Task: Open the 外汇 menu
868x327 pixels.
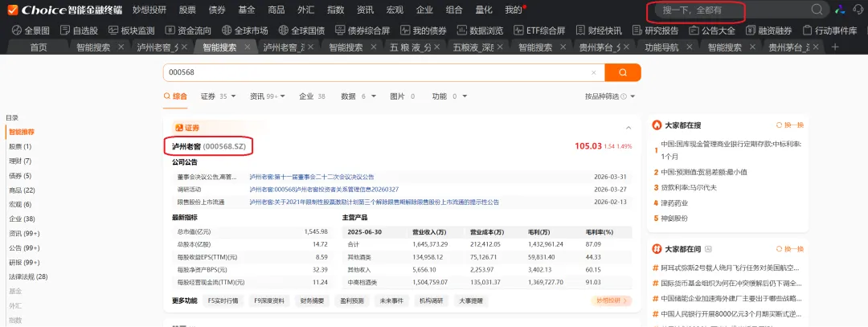Action: click(305, 10)
